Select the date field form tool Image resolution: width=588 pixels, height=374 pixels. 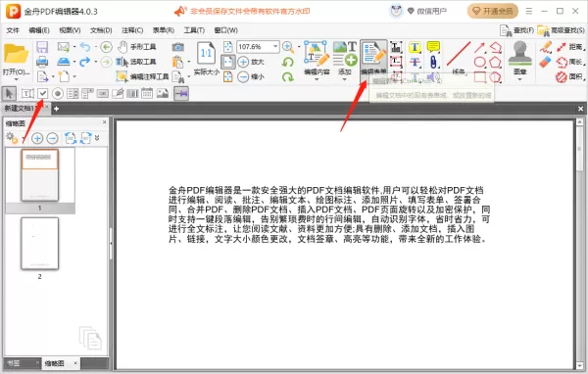147,93
